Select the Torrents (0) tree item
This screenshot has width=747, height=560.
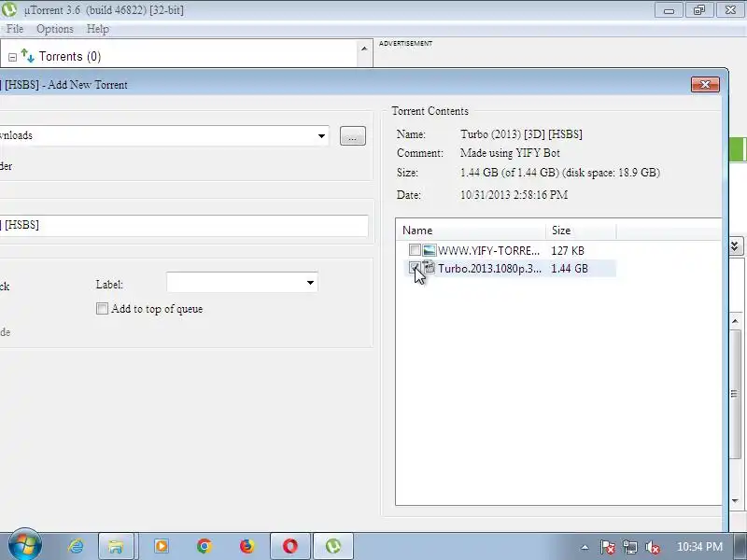[69, 56]
